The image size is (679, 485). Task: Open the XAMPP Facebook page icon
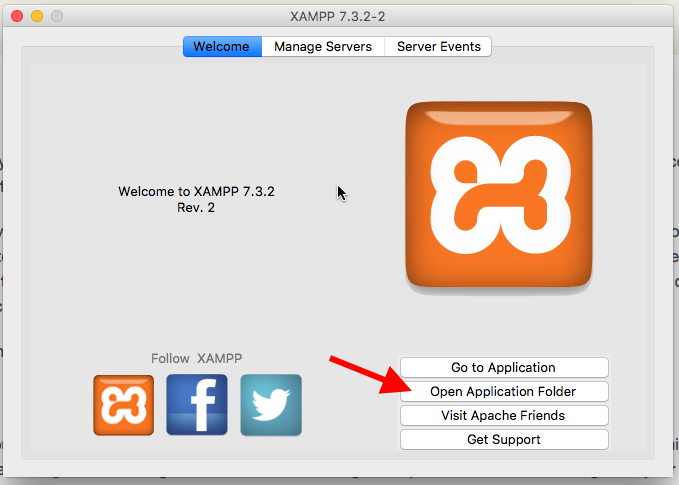(x=197, y=404)
